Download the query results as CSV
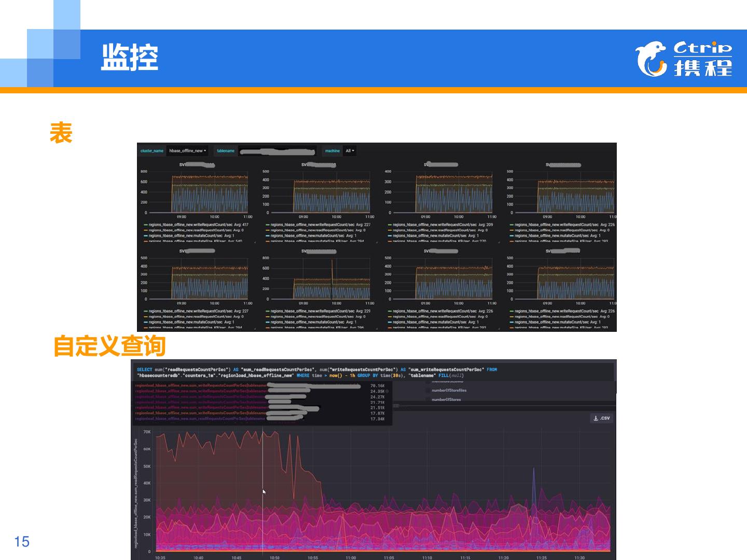Image resolution: width=747 pixels, height=560 pixels. point(602,418)
